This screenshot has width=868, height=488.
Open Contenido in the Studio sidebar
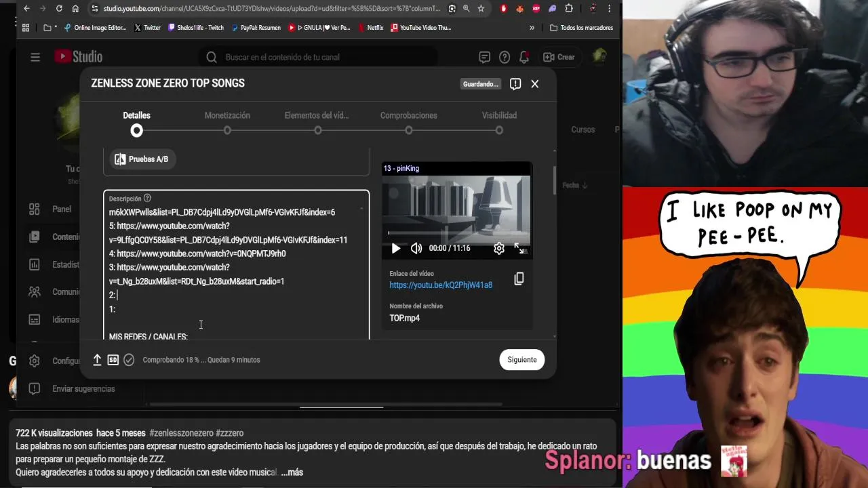55,237
